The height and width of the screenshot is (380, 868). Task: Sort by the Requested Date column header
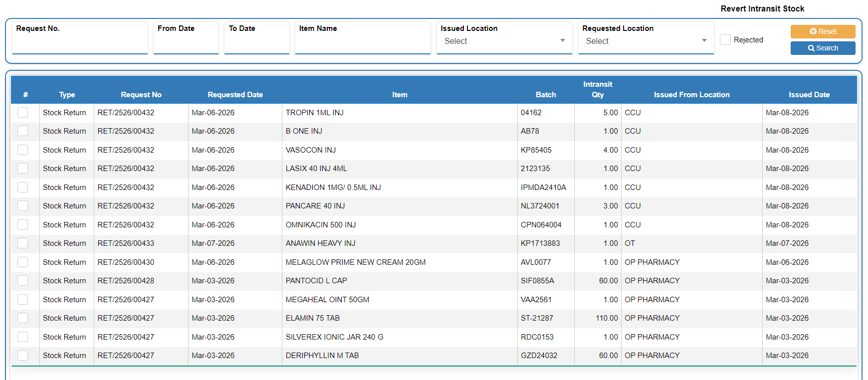pyautogui.click(x=235, y=95)
